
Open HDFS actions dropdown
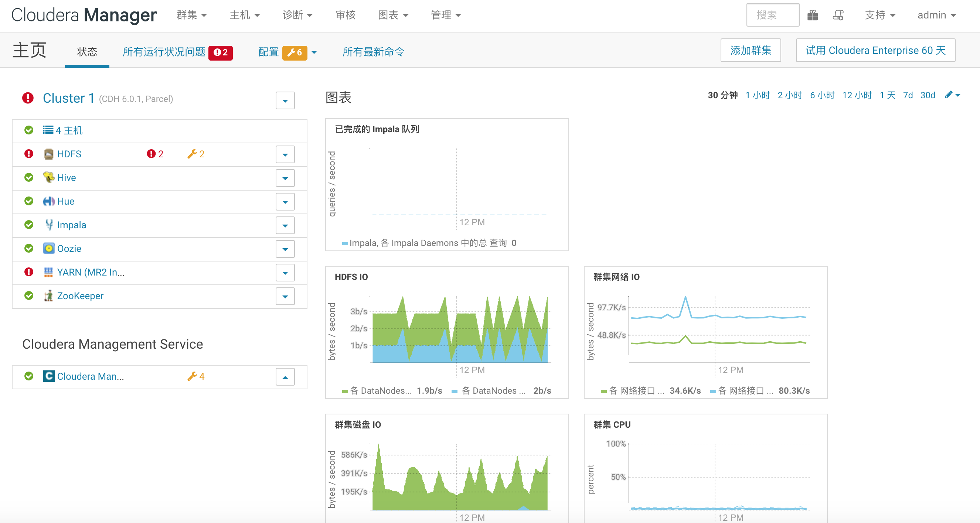tap(285, 154)
